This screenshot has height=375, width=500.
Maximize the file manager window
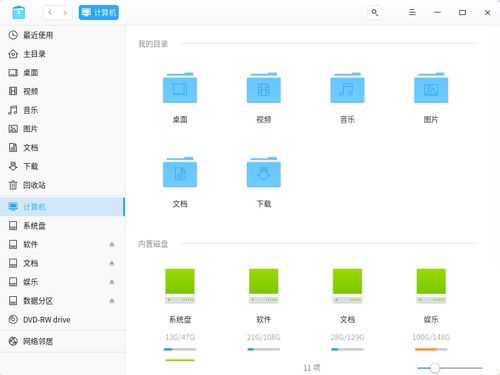pos(462,13)
